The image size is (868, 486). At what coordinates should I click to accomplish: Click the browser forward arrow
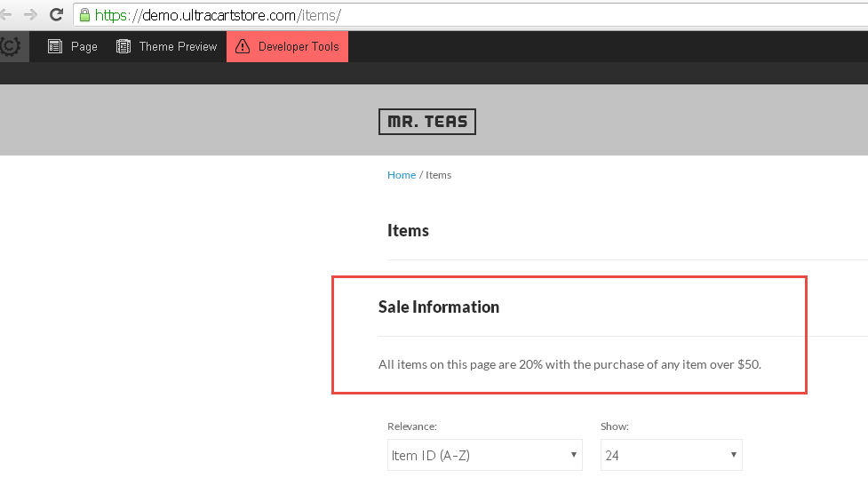click(x=30, y=15)
